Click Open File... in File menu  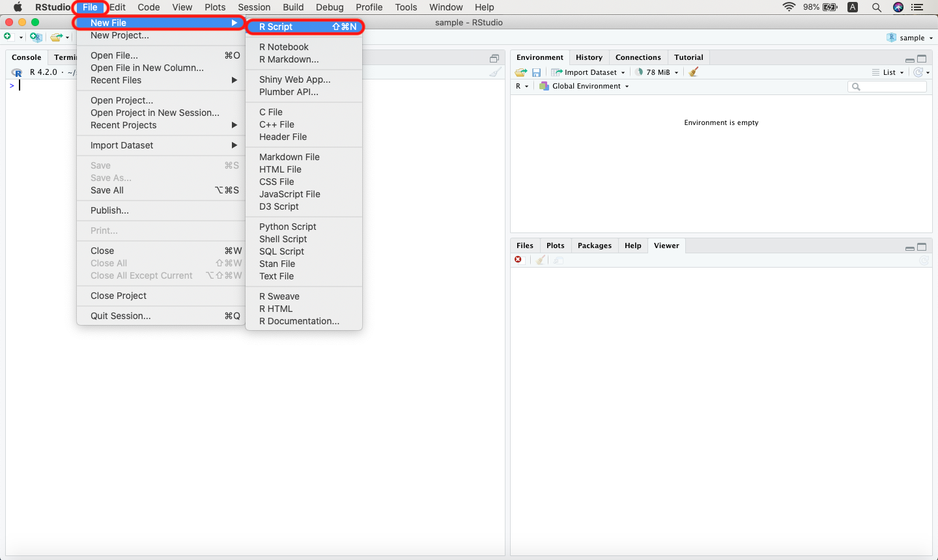pos(161,55)
